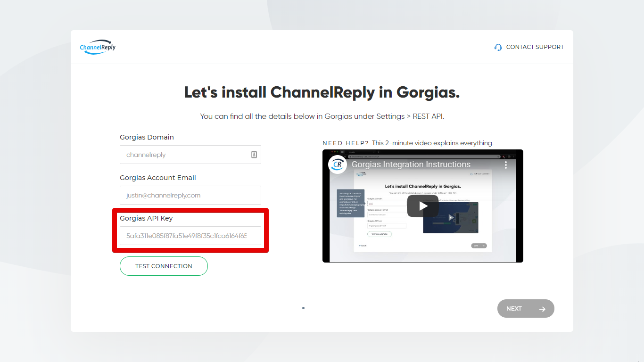Play the Gorgias Integration Instructions video
The image size is (644, 362).
[x=423, y=206]
